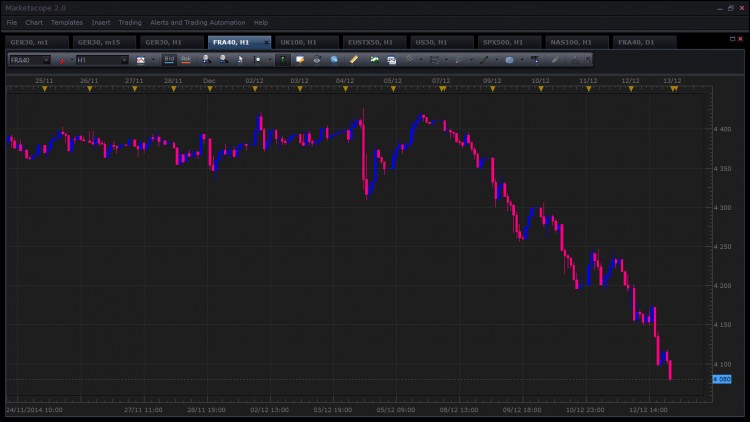Open the Trading menu

tap(130, 22)
